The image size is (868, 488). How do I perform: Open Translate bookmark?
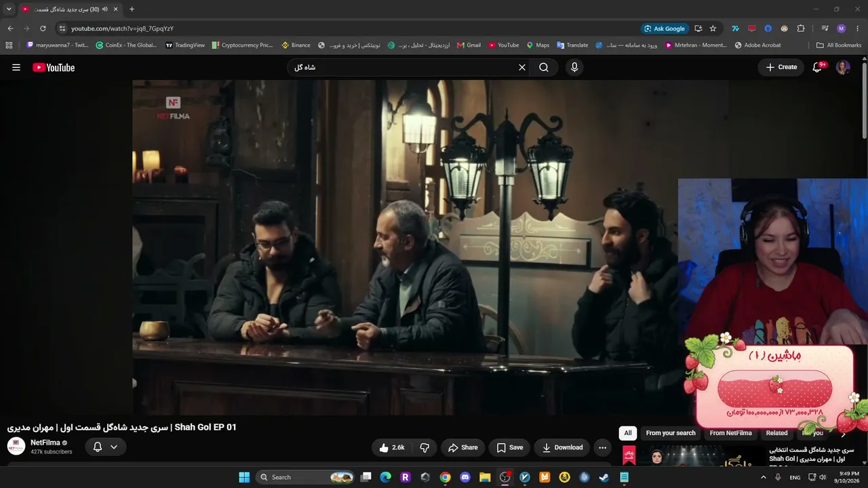point(572,45)
